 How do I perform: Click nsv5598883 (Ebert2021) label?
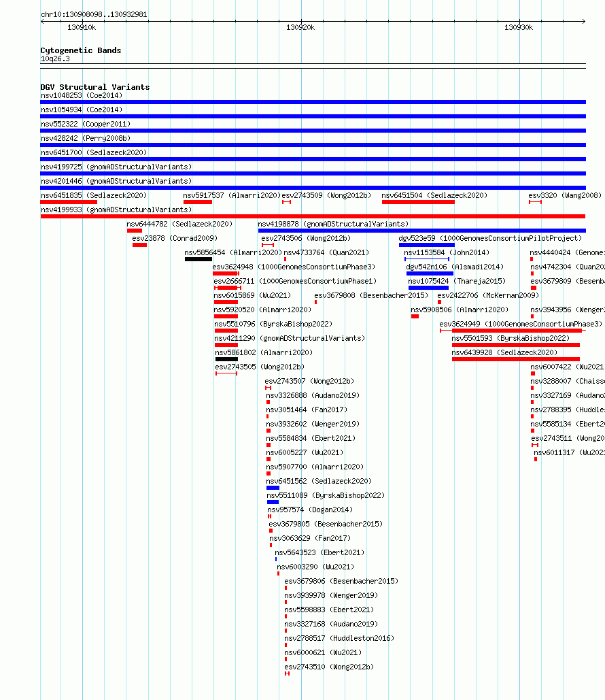pyautogui.click(x=329, y=610)
